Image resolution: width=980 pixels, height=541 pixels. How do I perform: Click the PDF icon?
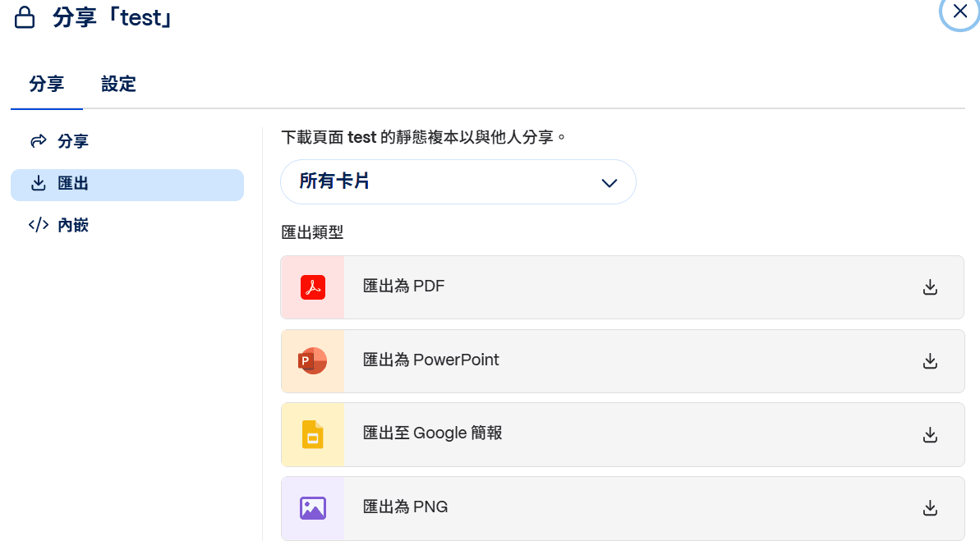click(313, 287)
